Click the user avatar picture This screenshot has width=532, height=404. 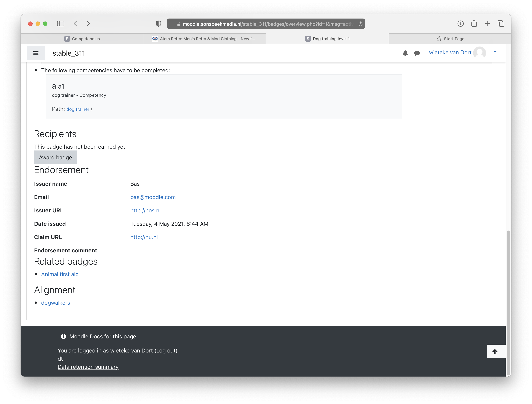click(479, 53)
